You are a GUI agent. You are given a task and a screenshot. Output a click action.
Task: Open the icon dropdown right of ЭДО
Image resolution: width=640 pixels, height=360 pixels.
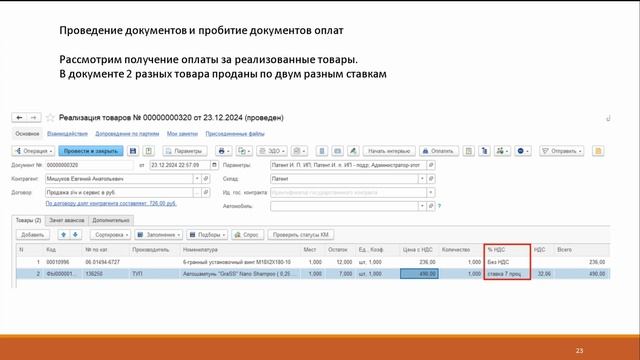(299, 151)
